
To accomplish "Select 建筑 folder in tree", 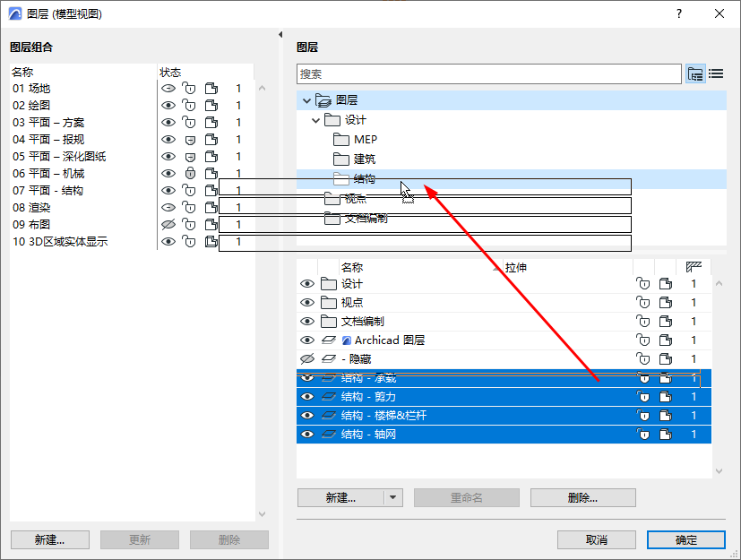I will tap(365, 159).
